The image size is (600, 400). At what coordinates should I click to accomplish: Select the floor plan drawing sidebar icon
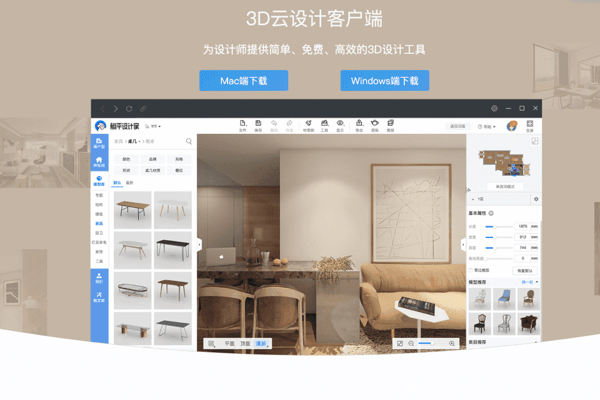(99, 143)
